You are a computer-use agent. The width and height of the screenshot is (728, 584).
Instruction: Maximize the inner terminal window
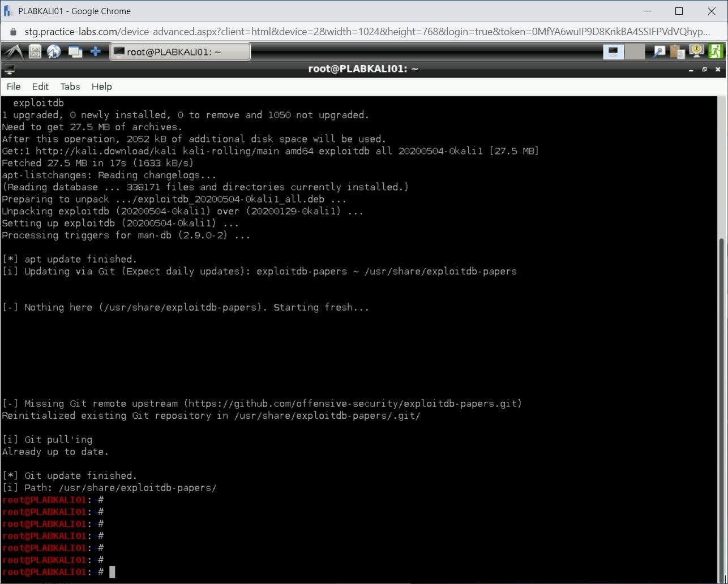tap(704, 70)
